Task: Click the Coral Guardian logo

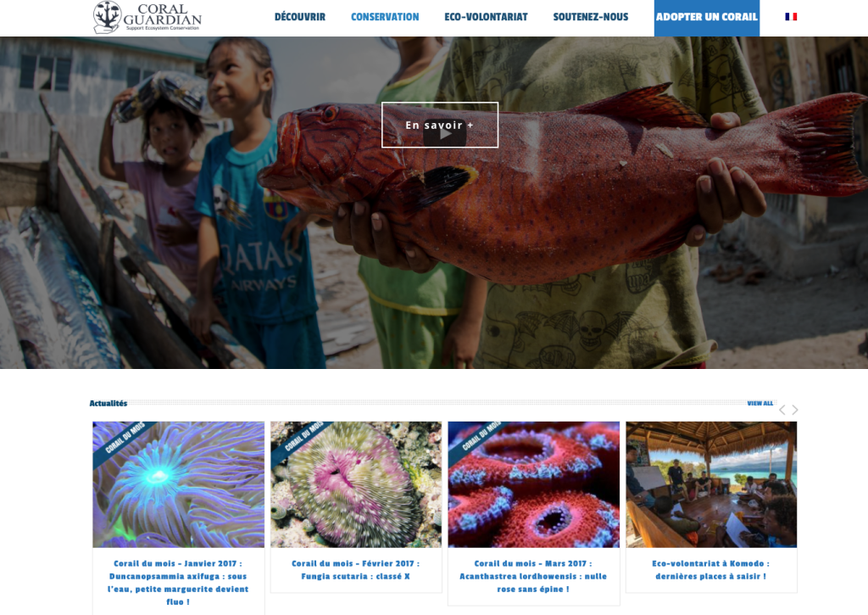Action: click(x=147, y=17)
